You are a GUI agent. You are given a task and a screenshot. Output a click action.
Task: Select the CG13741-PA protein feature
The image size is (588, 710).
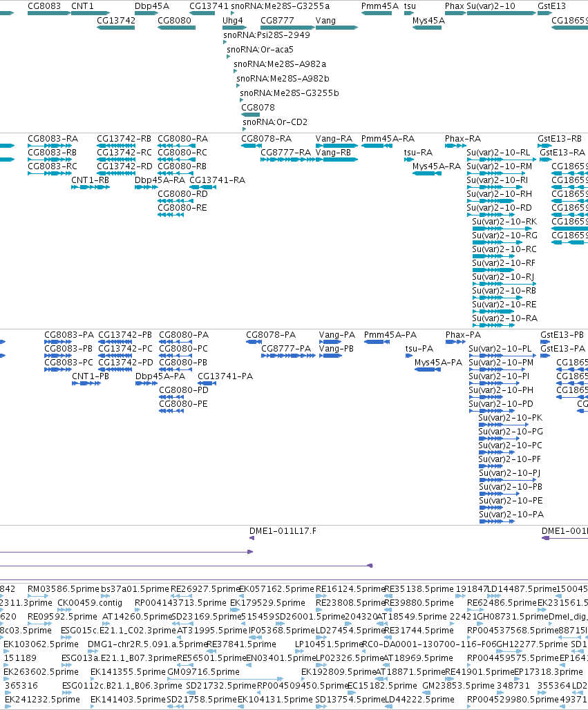(x=207, y=383)
